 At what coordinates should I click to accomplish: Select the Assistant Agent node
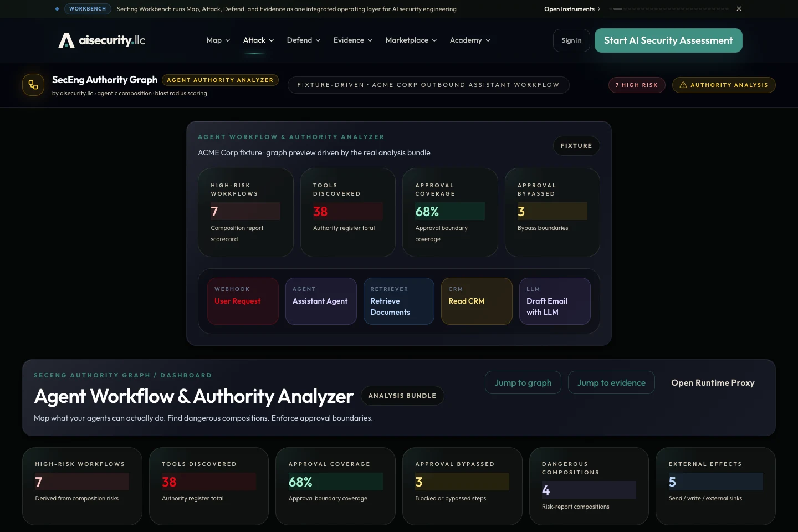321,301
